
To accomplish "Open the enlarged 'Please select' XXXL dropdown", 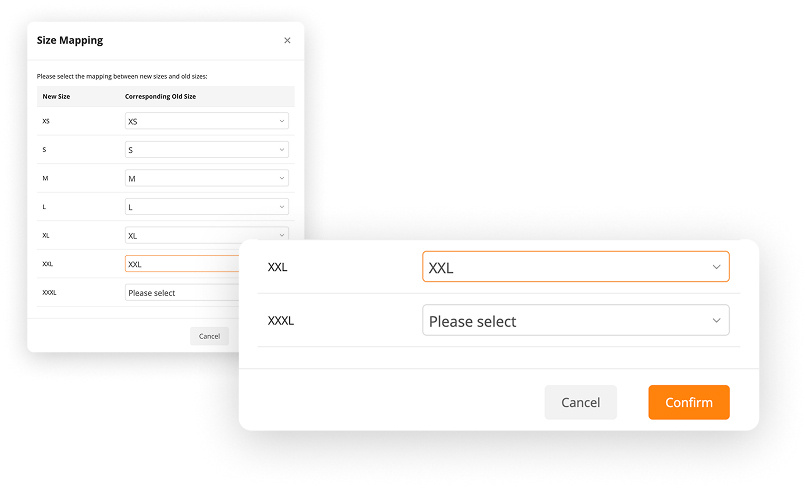I will point(575,321).
